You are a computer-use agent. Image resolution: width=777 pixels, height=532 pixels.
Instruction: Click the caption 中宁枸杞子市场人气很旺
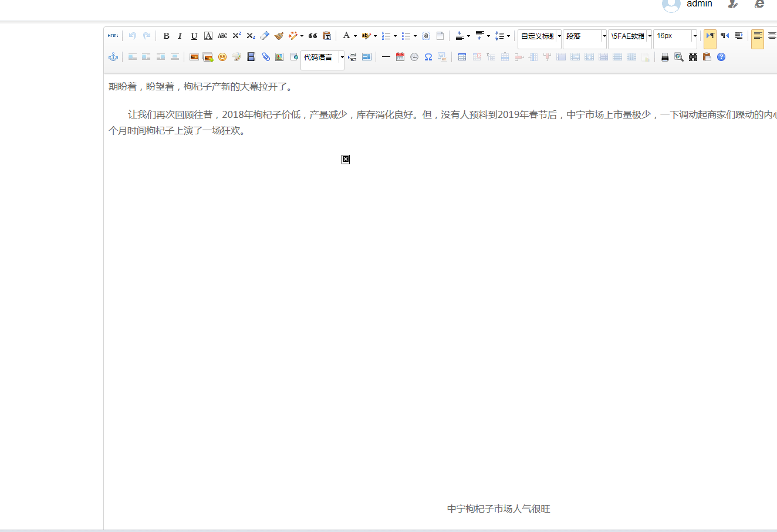pyautogui.click(x=499, y=509)
